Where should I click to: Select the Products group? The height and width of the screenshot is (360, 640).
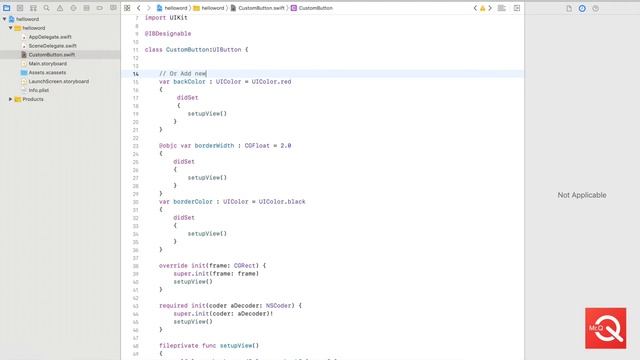33,99
